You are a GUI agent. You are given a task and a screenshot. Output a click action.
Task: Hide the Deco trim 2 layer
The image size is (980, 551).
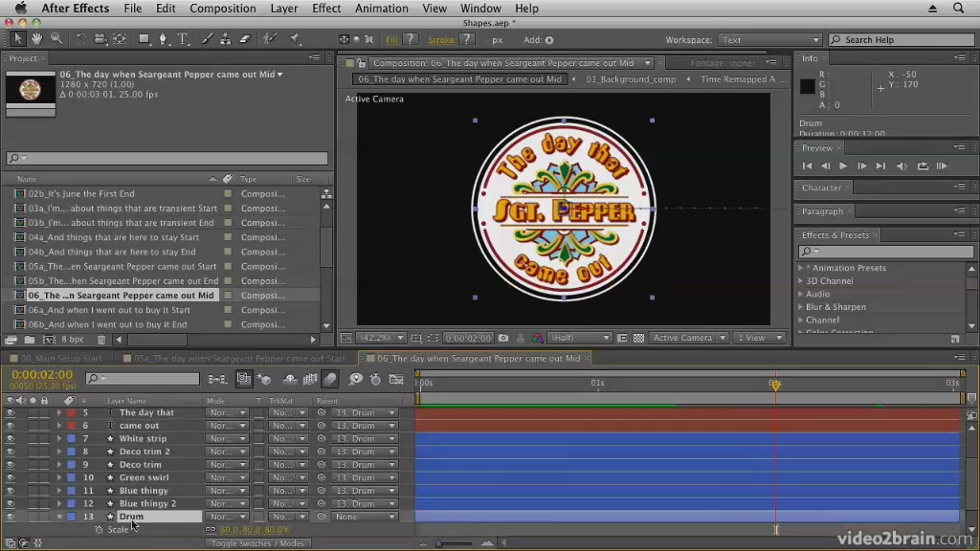[10, 452]
